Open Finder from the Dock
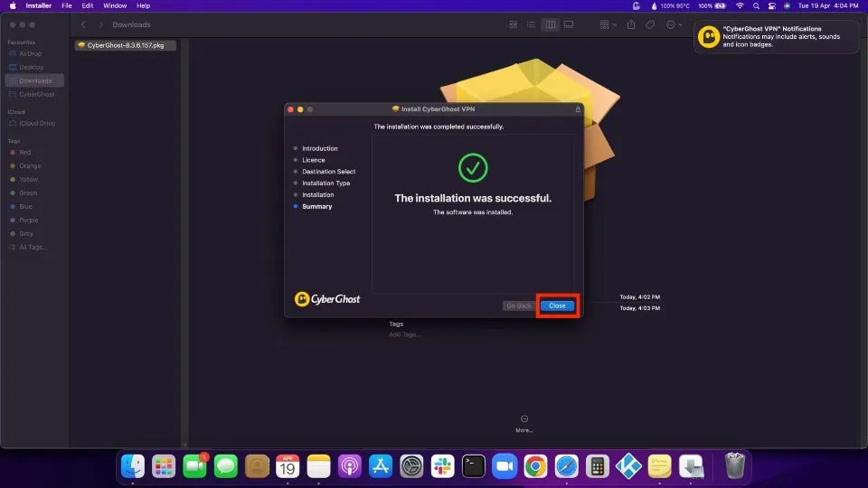 pyautogui.click(x=133, y=466)
